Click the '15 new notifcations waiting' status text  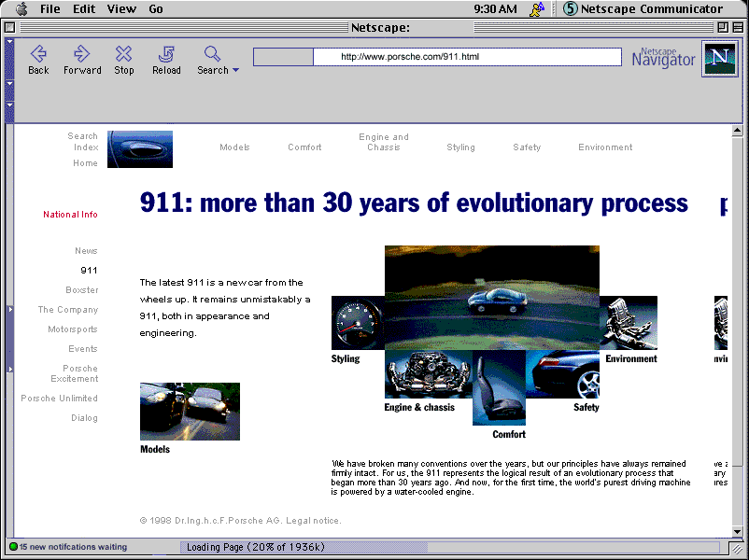tap(73, 547)
